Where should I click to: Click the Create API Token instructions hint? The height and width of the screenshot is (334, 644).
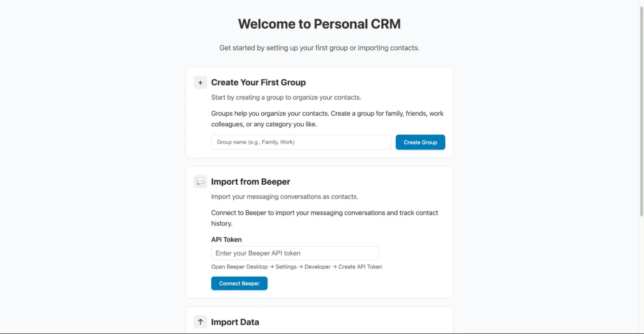pos(296,267)
